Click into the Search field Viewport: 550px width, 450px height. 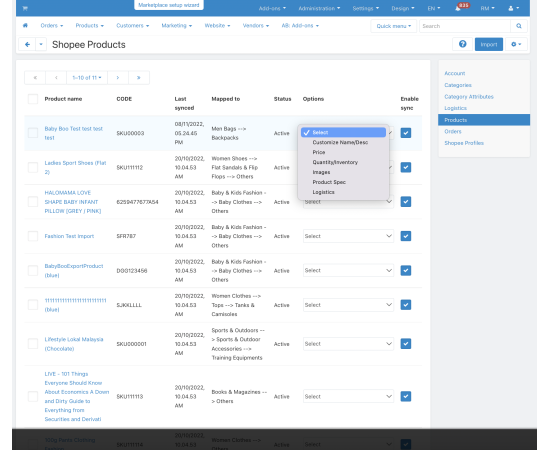(x=465, y=26)
